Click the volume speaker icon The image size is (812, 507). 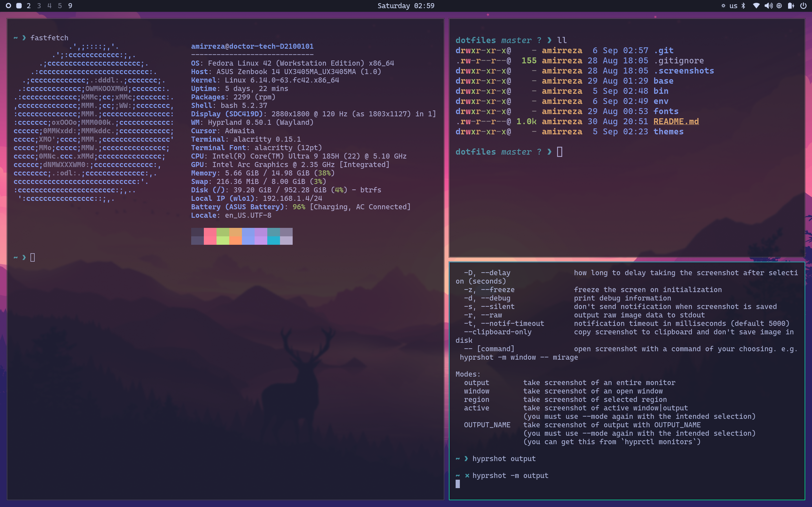point(768,6)
